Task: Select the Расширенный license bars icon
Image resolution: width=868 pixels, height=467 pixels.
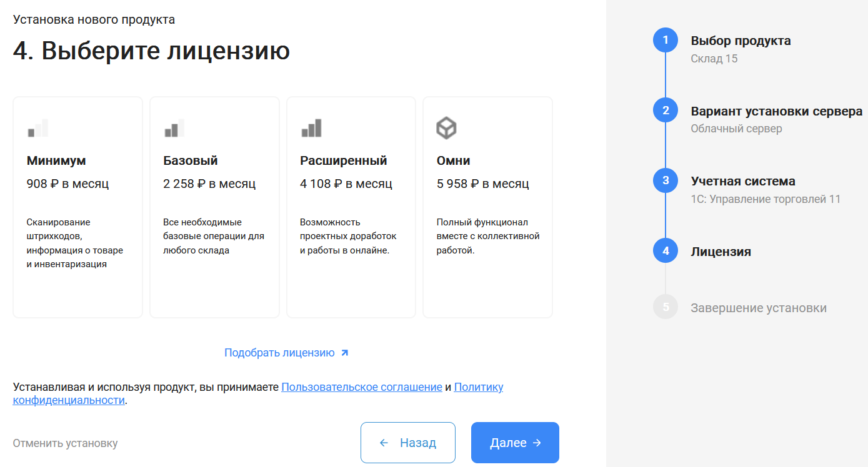Action: (311, 128)
